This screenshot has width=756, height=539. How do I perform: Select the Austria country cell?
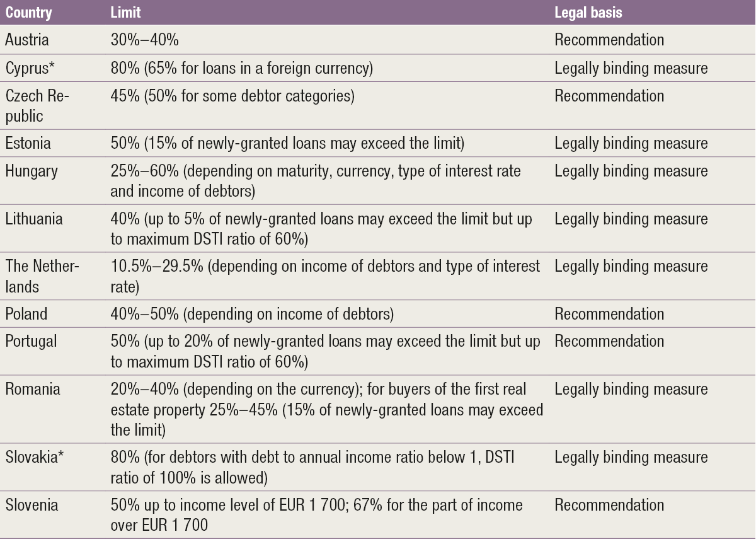(x=27, y=40)
